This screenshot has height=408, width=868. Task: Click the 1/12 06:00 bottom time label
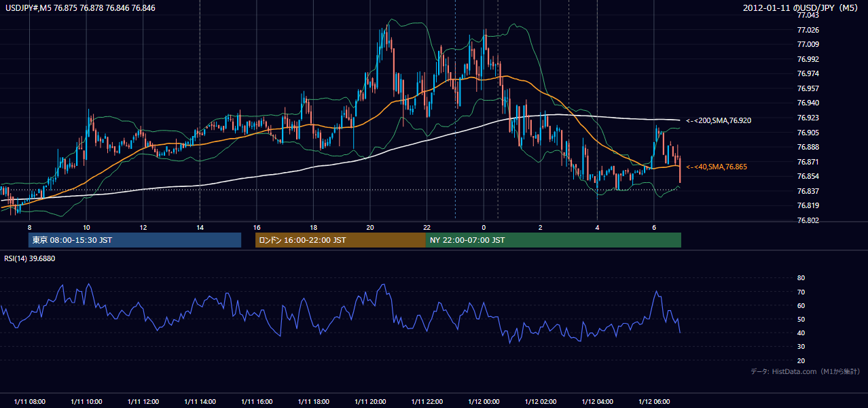(x=653, y=401)
